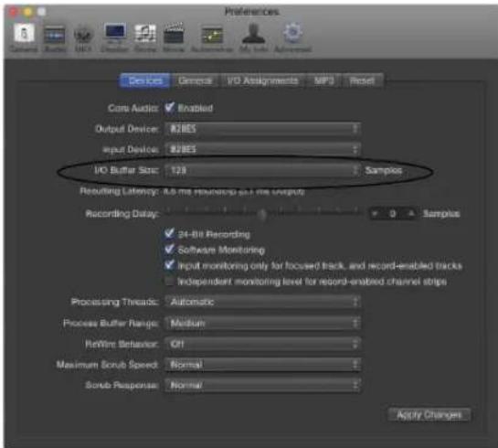Toggle the Core Audio Enabled checkbox
This screenshot has height=448, width=498.
(170, 108)
